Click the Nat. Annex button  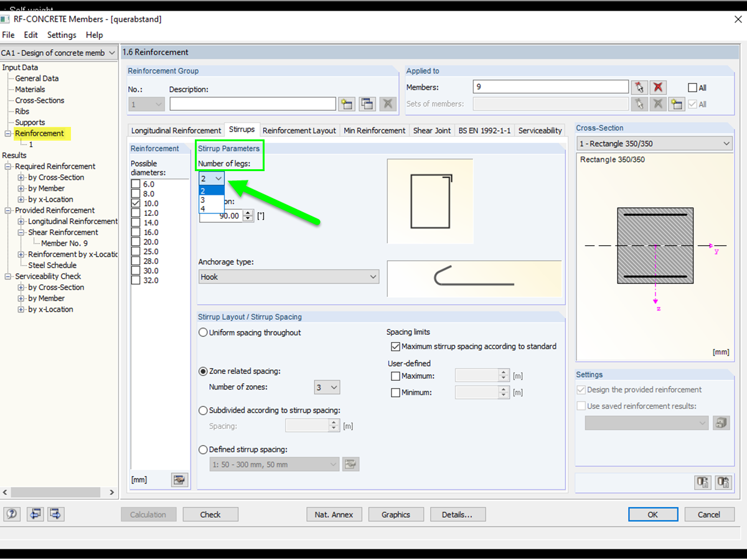334,515
